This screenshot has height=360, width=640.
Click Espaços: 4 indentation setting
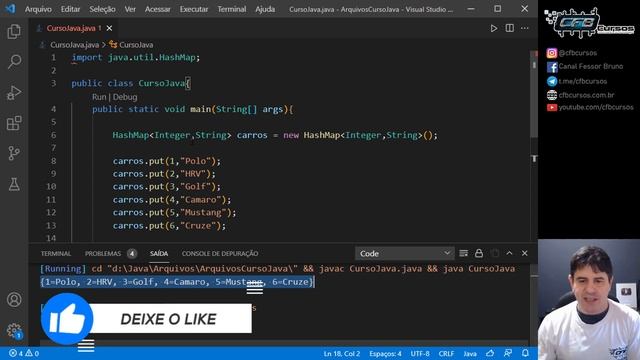pos(385,353)
